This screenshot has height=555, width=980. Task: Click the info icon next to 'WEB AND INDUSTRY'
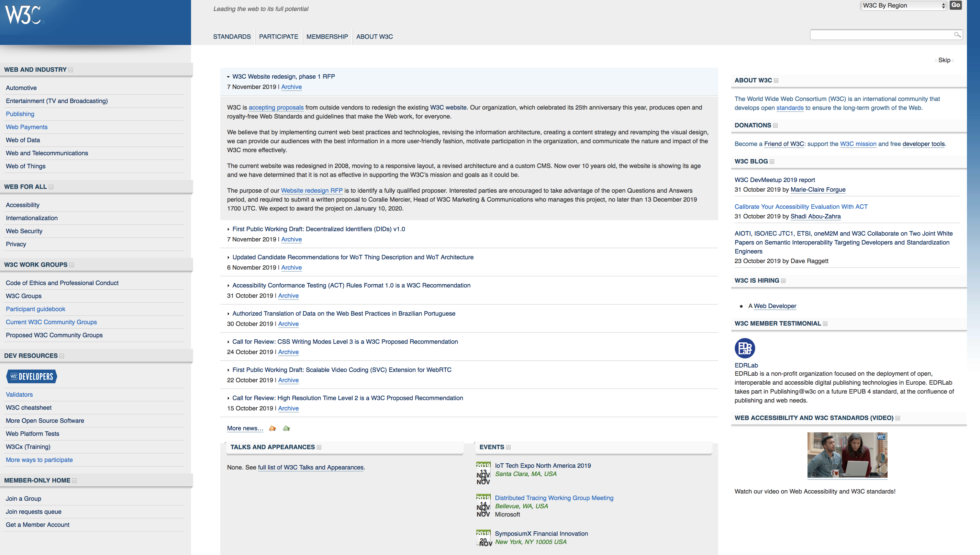click(72, 70)
